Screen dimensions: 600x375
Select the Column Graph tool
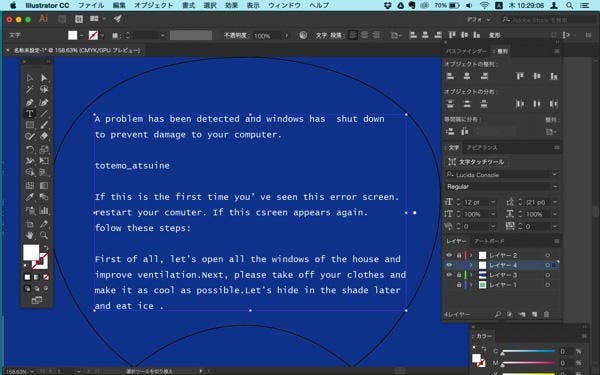tap(44, 210)
